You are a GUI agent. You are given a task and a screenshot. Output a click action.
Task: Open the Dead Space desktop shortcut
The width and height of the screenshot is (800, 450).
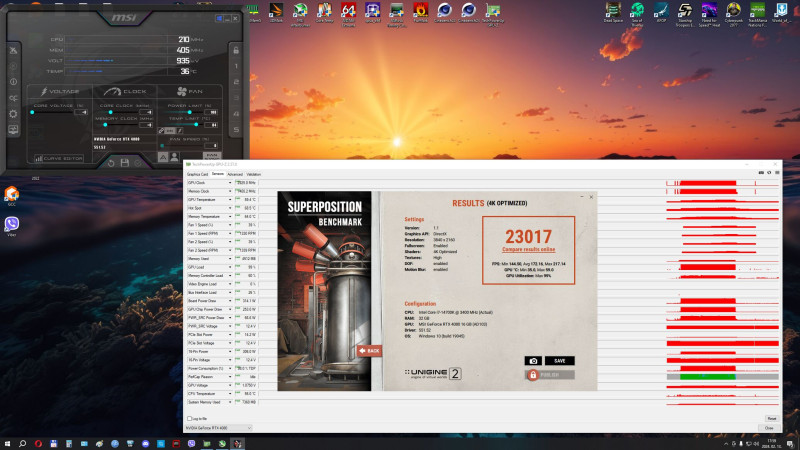coord(613,14)
